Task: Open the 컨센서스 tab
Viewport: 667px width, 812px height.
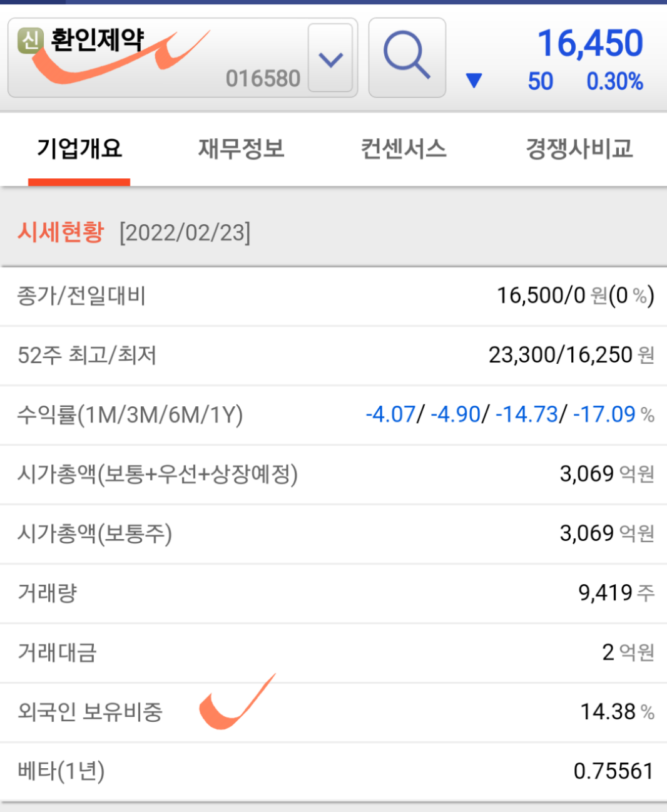Action: pyautogui.click(x=404, y=149)
